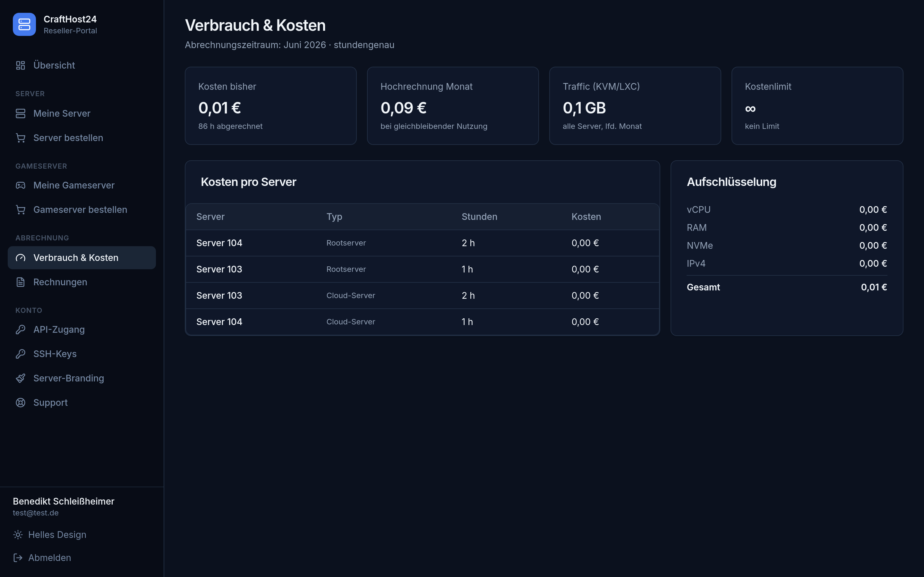Click the Rechnungen document icon
Viewport: 924px width, 577px height.
(21, 282)
